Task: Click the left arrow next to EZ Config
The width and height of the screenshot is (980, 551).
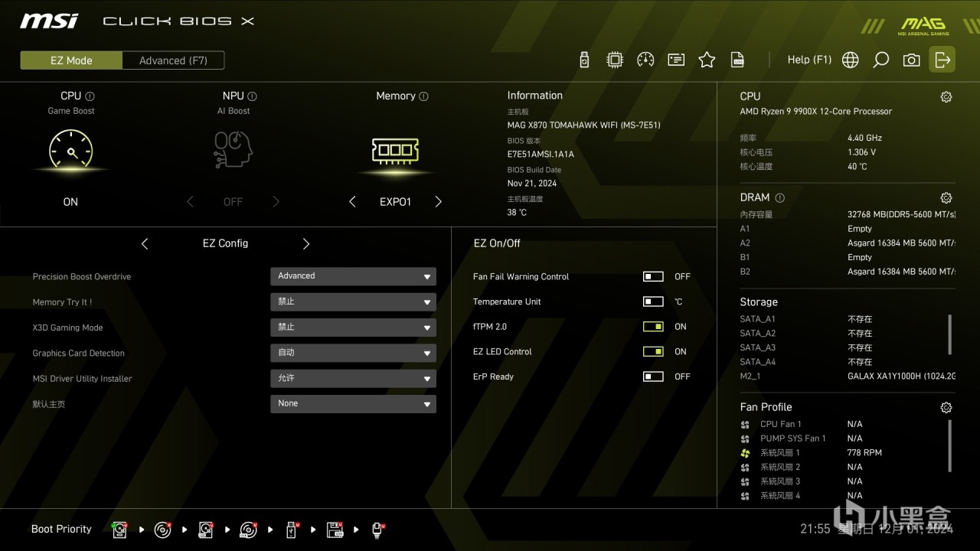Action: click(x=145, y=243)
